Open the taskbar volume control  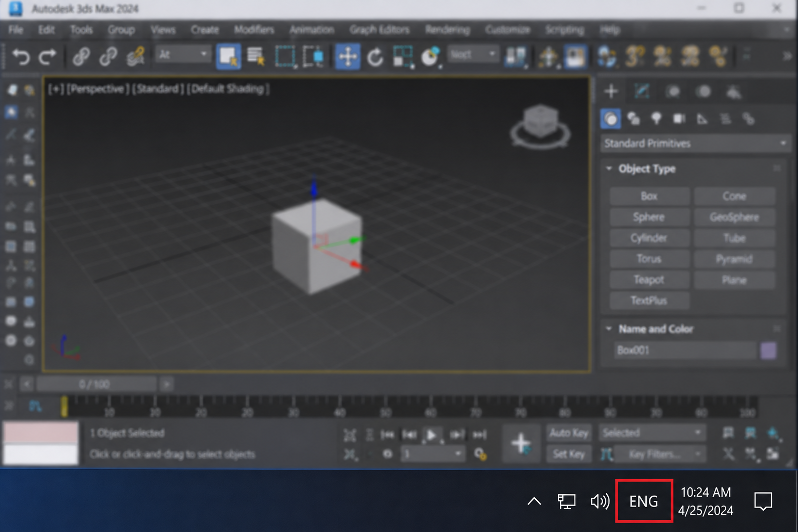coord(600,501)
